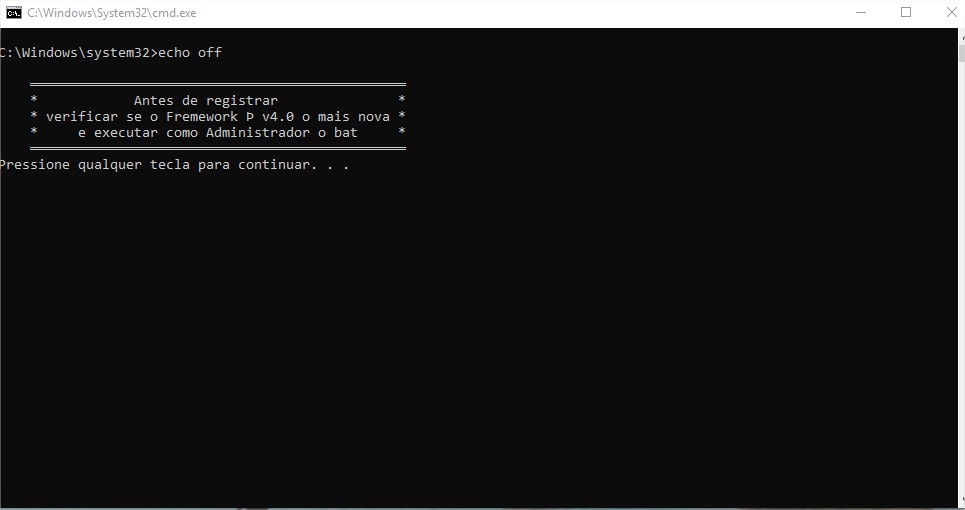The image size is (965, 510).
Task: Click the C:\Windows\system32> prompt text
Action: tap(75, 53)
